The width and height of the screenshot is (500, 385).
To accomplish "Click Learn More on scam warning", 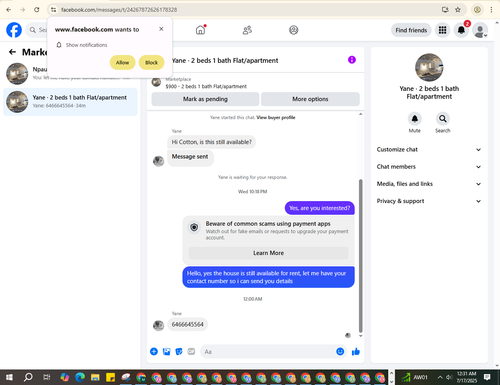I will coord(268,253).
